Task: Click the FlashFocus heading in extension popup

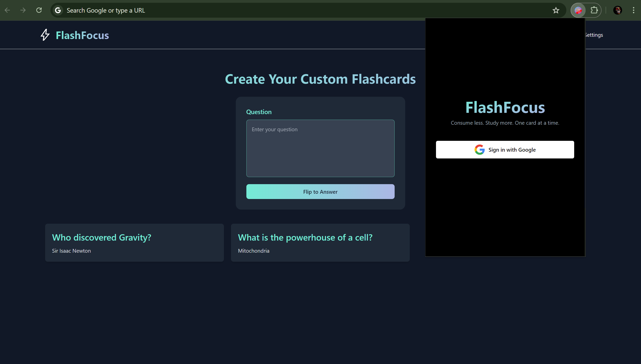Action: (x=505, y=108)
